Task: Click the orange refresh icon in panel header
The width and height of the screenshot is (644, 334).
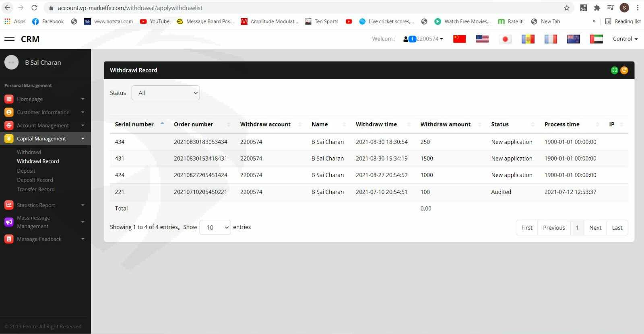Action: pos(624,70)
